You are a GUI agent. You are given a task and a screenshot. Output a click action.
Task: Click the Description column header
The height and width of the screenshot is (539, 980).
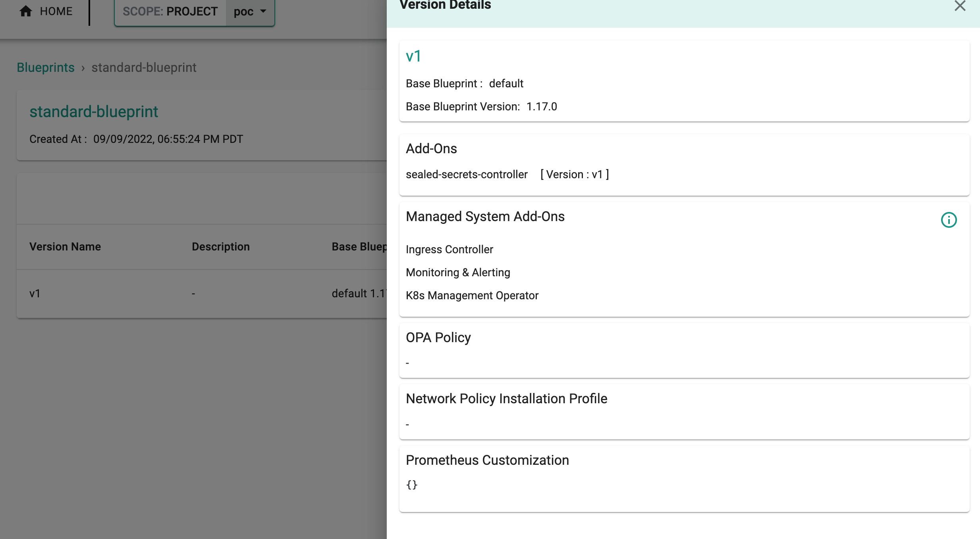point(221,246)
